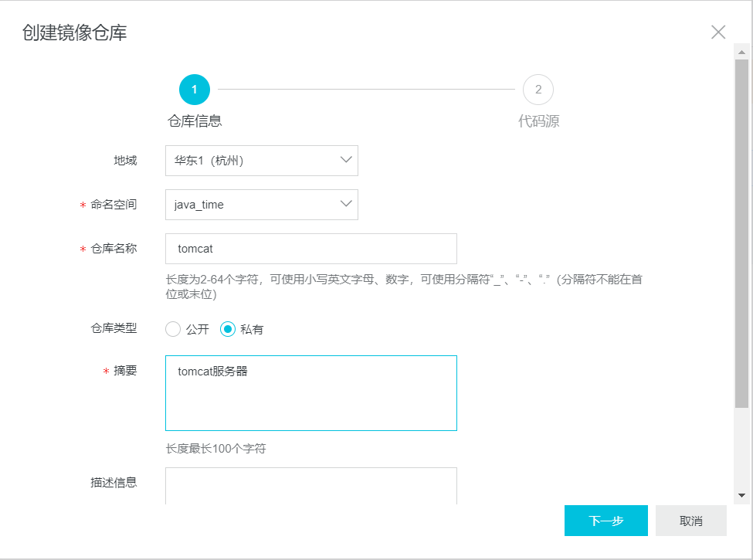The height and width of the screenshot is (560, 753).
Task: Click the 地域 field label
Action: [125, 161]
